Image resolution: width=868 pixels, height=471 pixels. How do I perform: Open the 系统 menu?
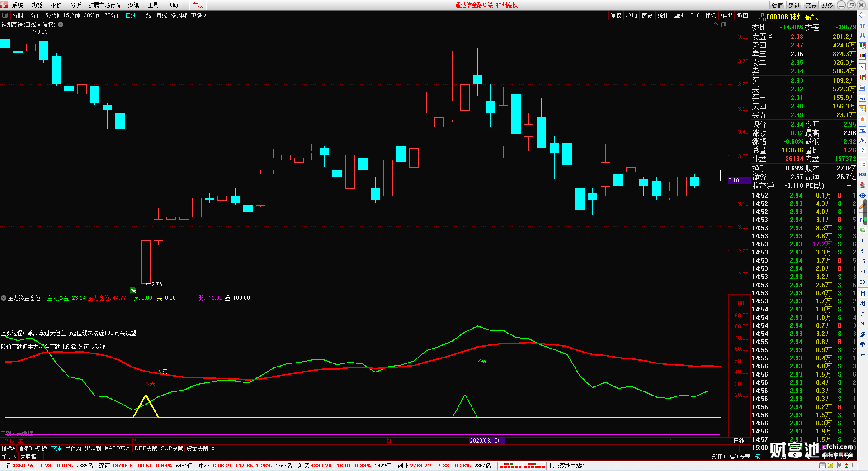click(x=18, y=5)
